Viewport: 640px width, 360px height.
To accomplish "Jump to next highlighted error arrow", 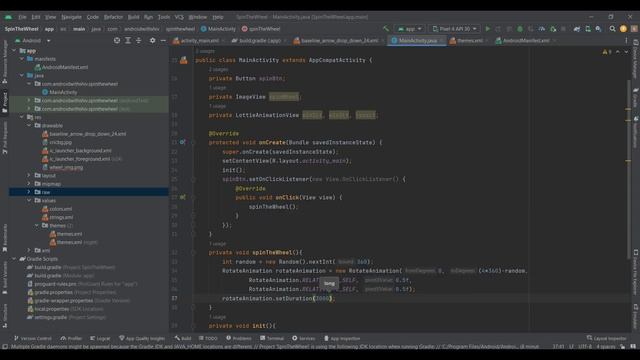I will (626, 52).
